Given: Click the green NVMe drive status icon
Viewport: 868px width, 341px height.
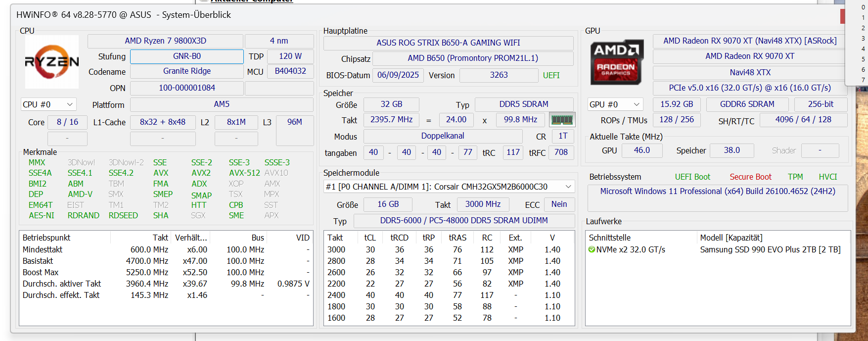Looking at the screenshot, I should 592,250.
